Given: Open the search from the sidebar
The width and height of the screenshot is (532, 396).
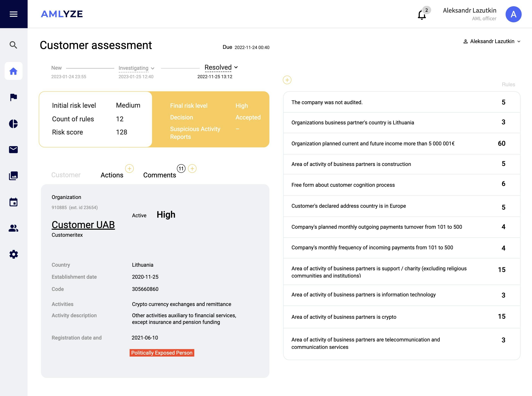Looking at the screenshot, I should pyautogui.click(x=13, y=45).
